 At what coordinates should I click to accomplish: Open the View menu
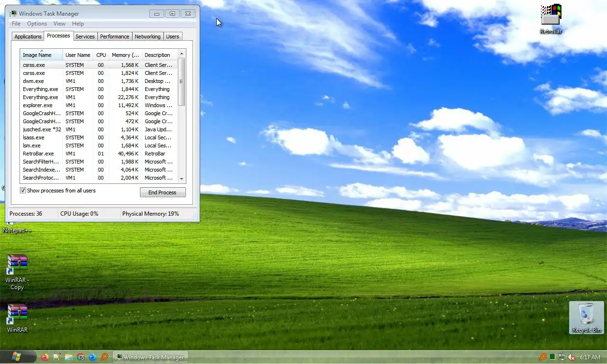click(x=59, y=24)
